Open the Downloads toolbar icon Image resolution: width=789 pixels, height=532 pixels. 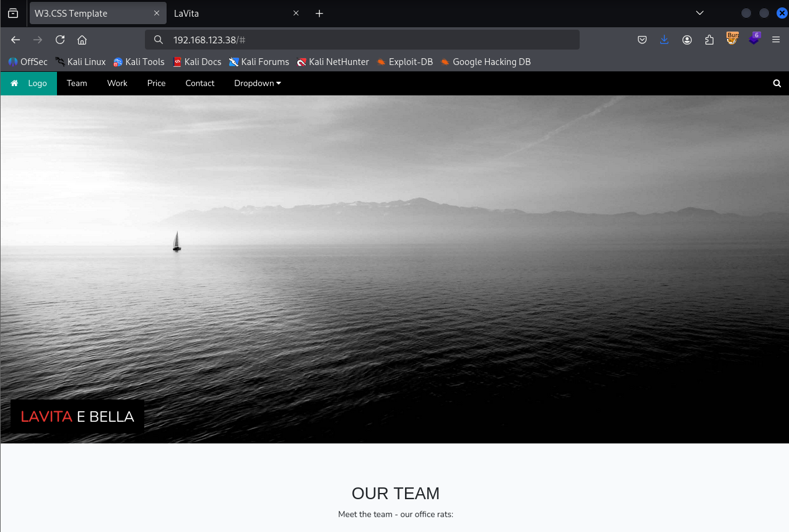pos(665,40)
